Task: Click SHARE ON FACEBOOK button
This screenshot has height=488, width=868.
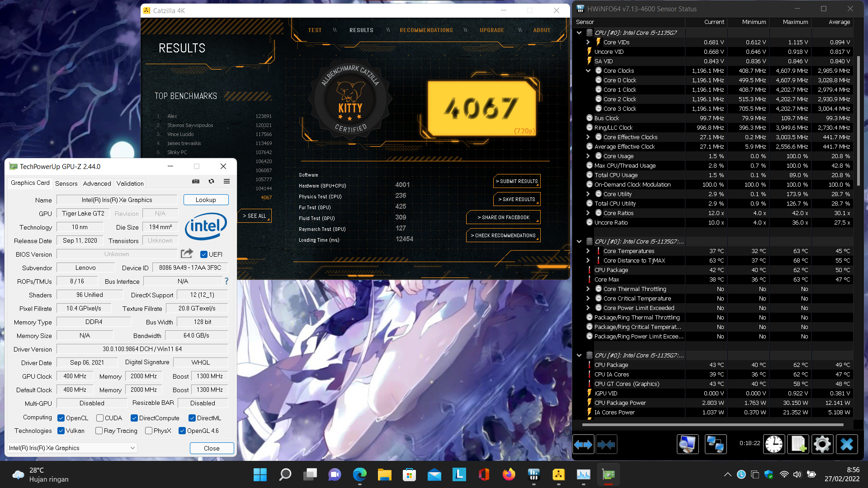Action: click(x=503, y=217)
